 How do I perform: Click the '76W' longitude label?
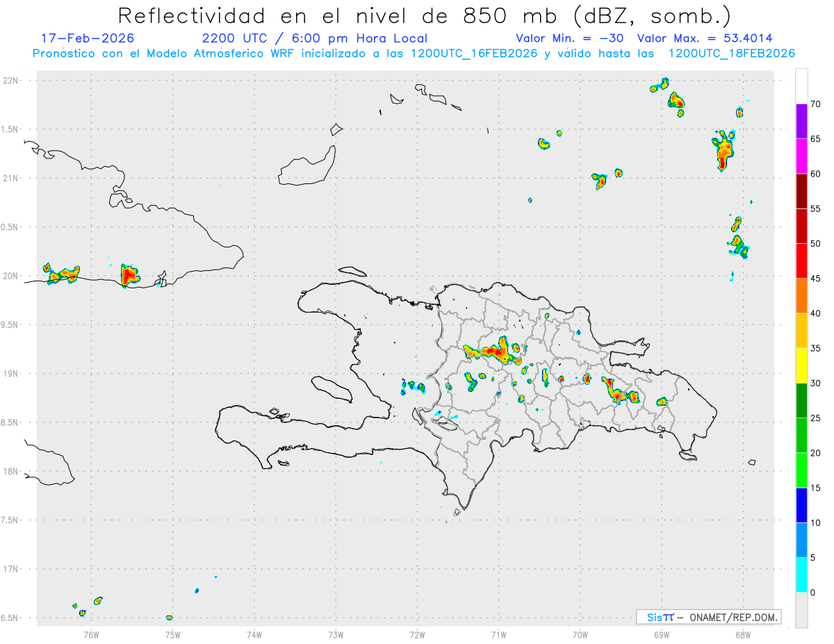click(91, 634)
